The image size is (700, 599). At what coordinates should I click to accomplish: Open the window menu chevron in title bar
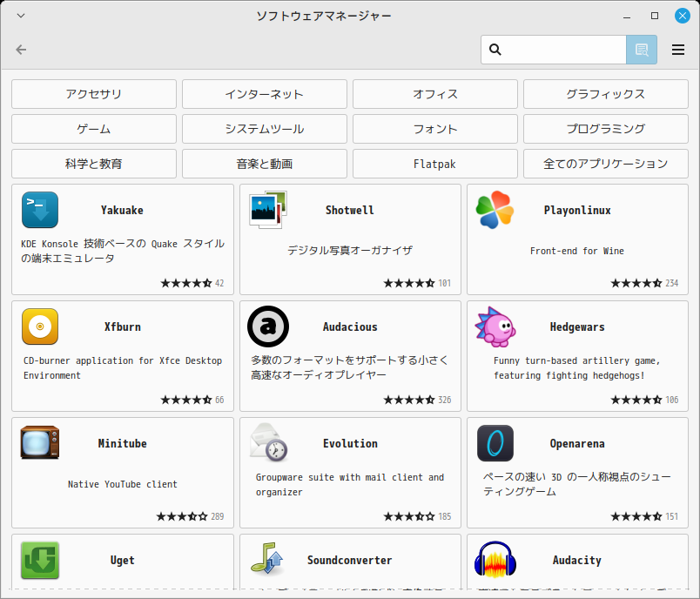point(21,16)
